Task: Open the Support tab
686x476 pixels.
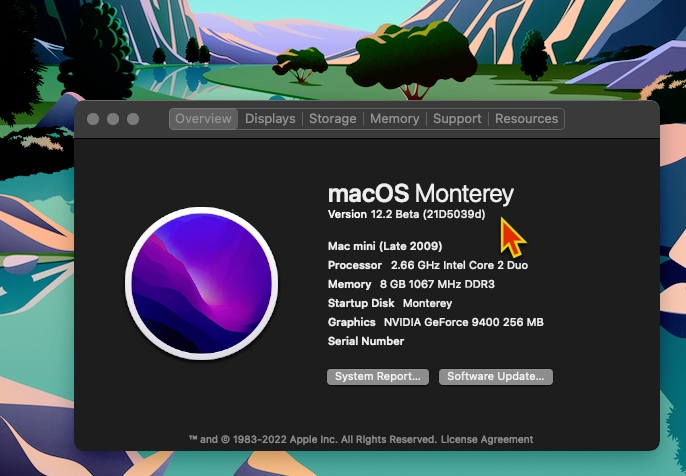Action: pos(457,119)
